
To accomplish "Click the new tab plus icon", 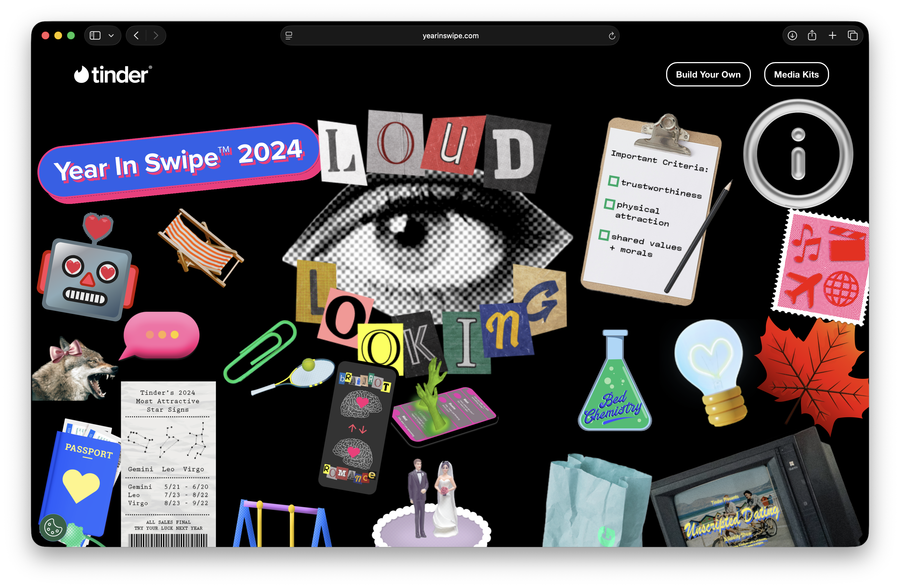I will 832,35.
